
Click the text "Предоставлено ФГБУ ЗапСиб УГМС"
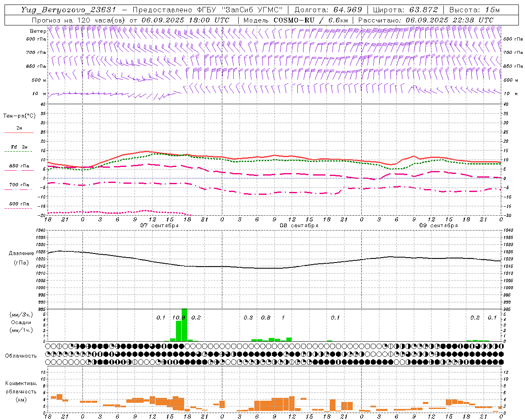pyautogui.click(x=208, y=10)
